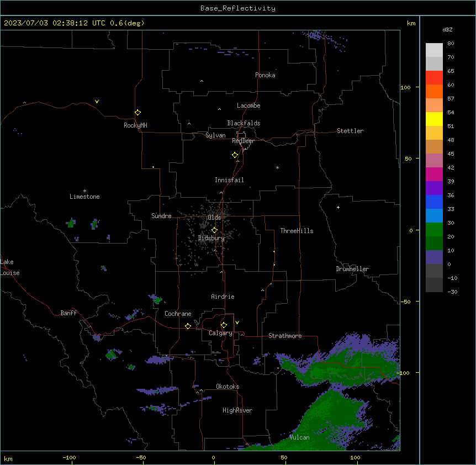Click the HighRiver label
This screenshot has width=476, height=465.
237,410
